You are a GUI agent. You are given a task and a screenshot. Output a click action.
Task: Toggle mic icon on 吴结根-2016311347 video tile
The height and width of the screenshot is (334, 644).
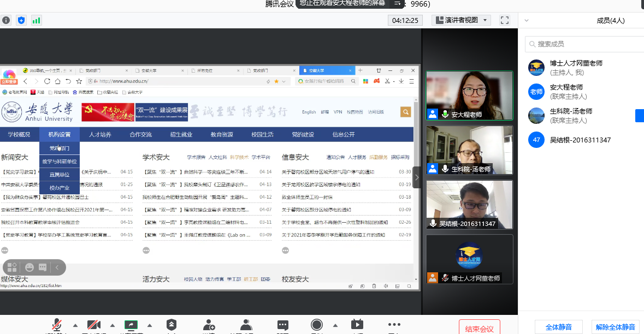tap(433, 223)
